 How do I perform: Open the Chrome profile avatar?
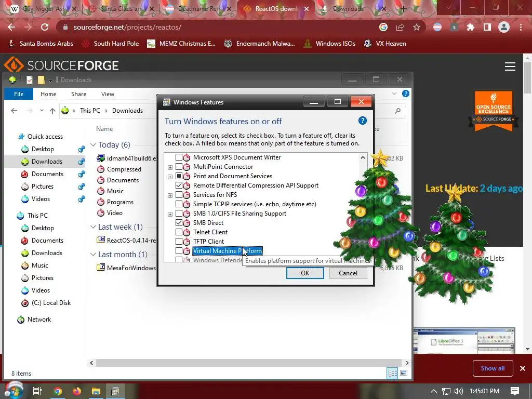504,27
